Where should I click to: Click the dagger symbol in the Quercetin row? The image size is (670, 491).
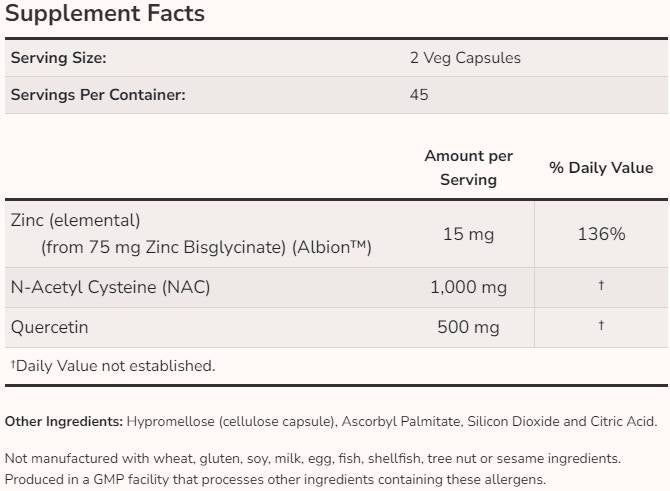(x=601, y=327)
